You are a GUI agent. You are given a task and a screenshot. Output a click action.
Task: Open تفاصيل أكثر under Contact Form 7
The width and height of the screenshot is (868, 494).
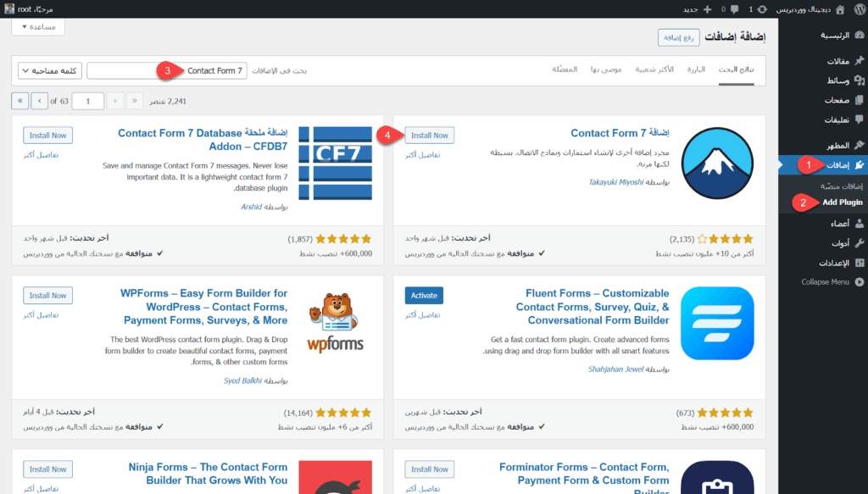(422, 155)
